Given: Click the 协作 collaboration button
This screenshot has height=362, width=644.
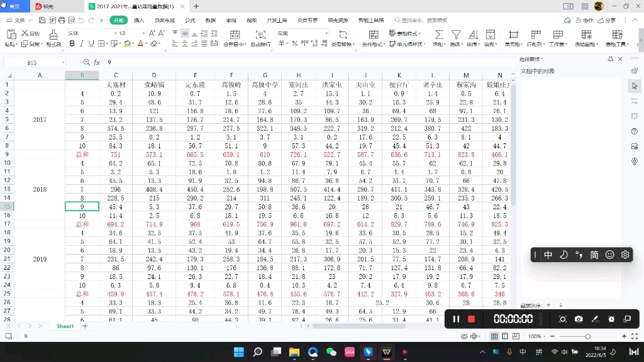Looking at the screenshot, I should pyautogui.click(x=586, y=19).
